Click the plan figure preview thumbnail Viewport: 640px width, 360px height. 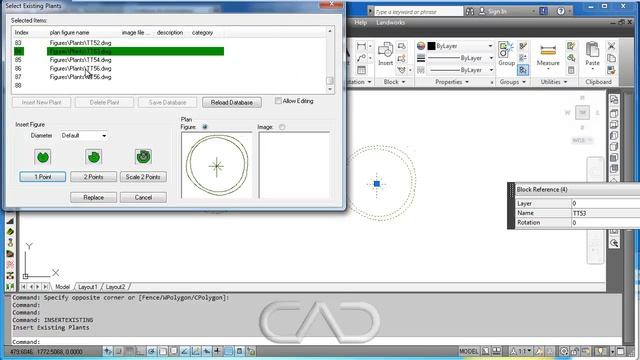point(217,165)
